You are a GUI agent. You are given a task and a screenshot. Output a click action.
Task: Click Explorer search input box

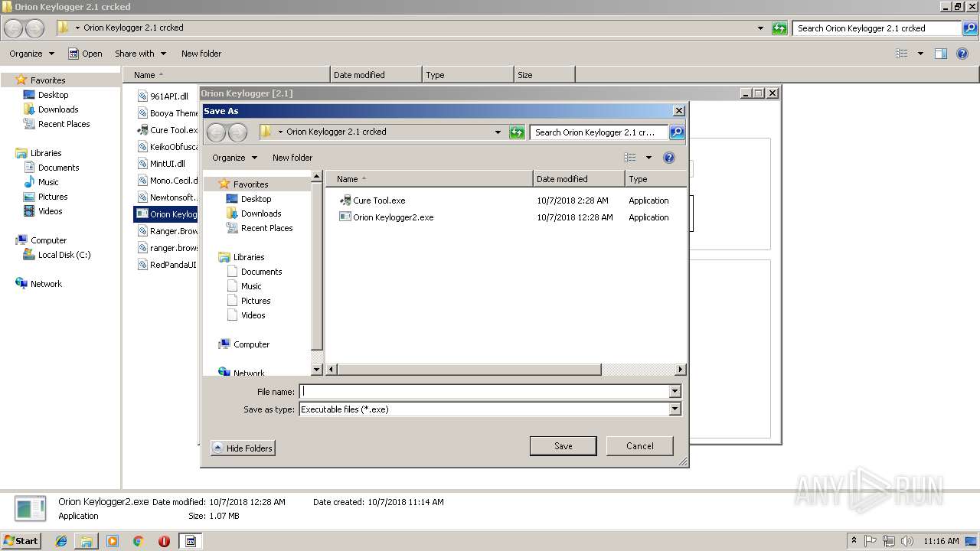click(x=877, y=28)
